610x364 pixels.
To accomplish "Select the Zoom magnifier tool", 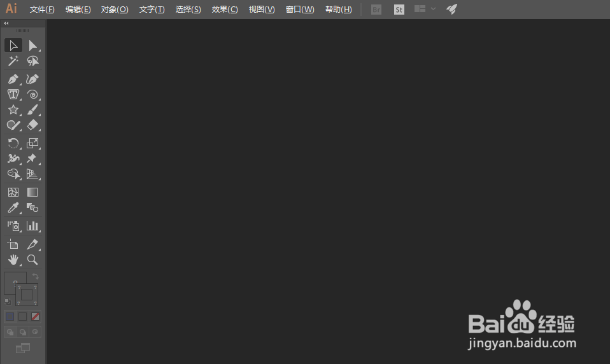I will (x=32, y=260).
